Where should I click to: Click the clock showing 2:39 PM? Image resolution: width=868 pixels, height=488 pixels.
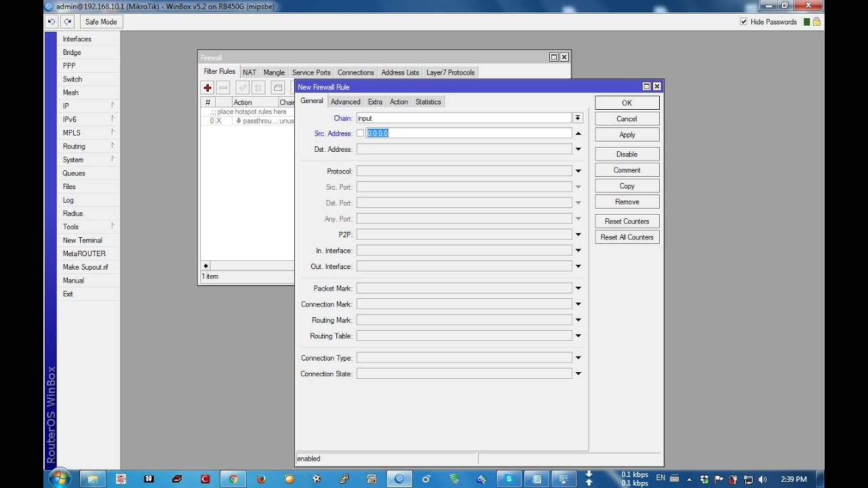pyautogui.click(x=793, y=479)
